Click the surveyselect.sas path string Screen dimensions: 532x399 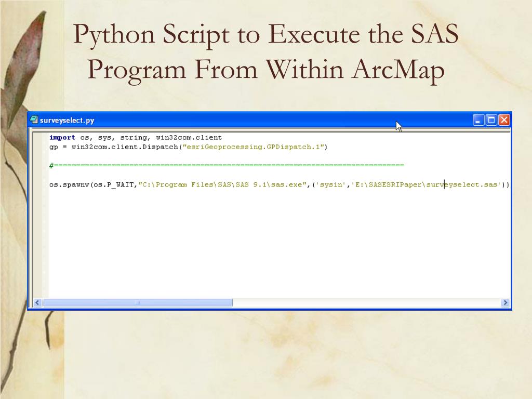coord(426,184)
